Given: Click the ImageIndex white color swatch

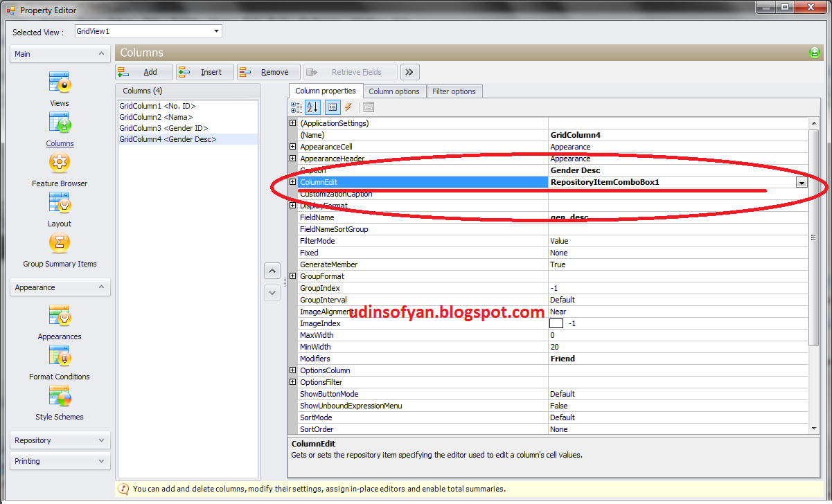Looking at the screenshot, I should tap(556, 323).
